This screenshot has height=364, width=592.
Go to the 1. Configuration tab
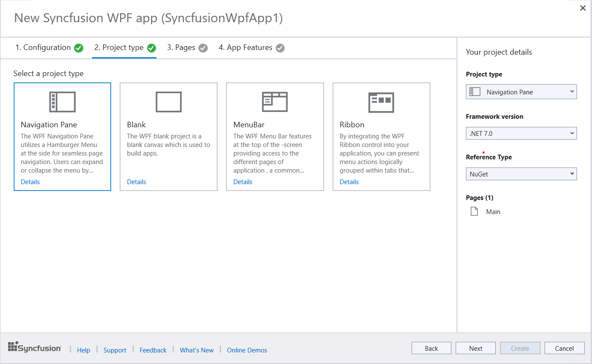pos(43,47)
